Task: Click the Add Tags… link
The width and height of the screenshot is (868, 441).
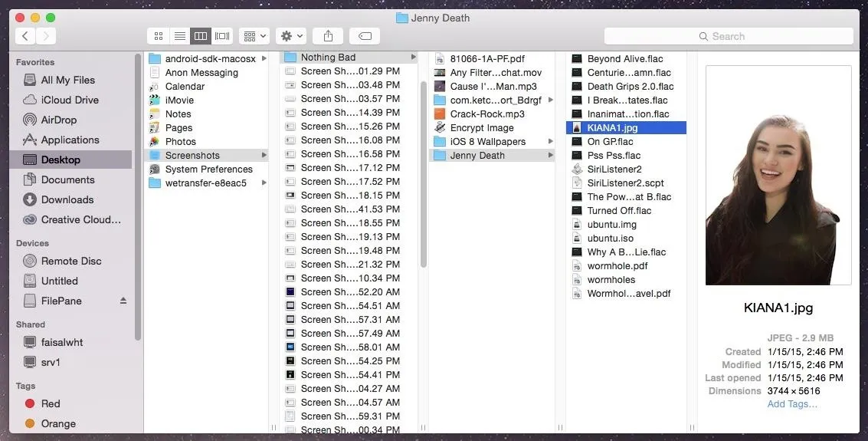Action: click(x=792, y=404)
